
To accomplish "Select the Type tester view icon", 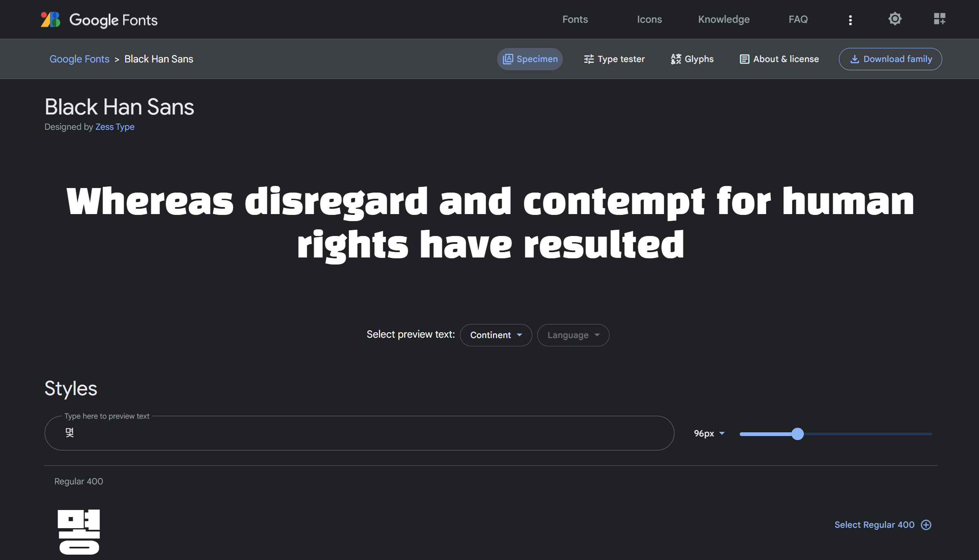I will 588,59.
